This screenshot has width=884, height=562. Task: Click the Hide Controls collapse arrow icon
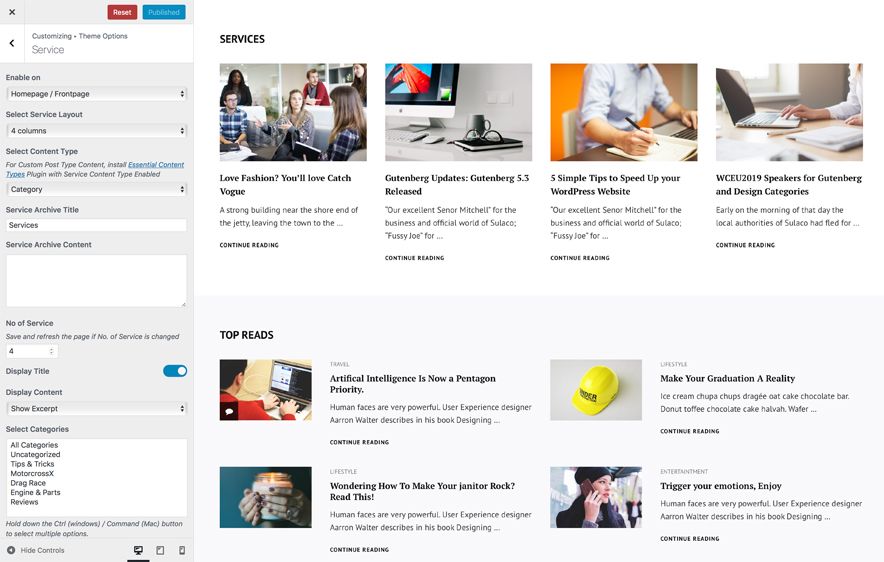pyautogui.click(x=11, y=550)
